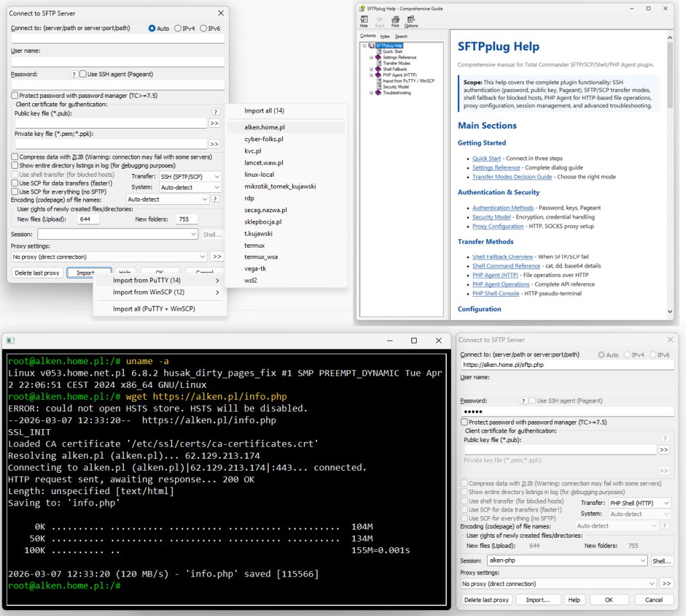Open the Transfer SSH (SFTP/SCP) dropdown

190,177
